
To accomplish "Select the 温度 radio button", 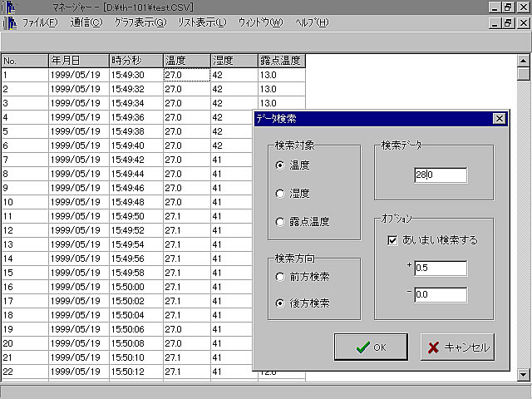I will [x=280, y=165].
